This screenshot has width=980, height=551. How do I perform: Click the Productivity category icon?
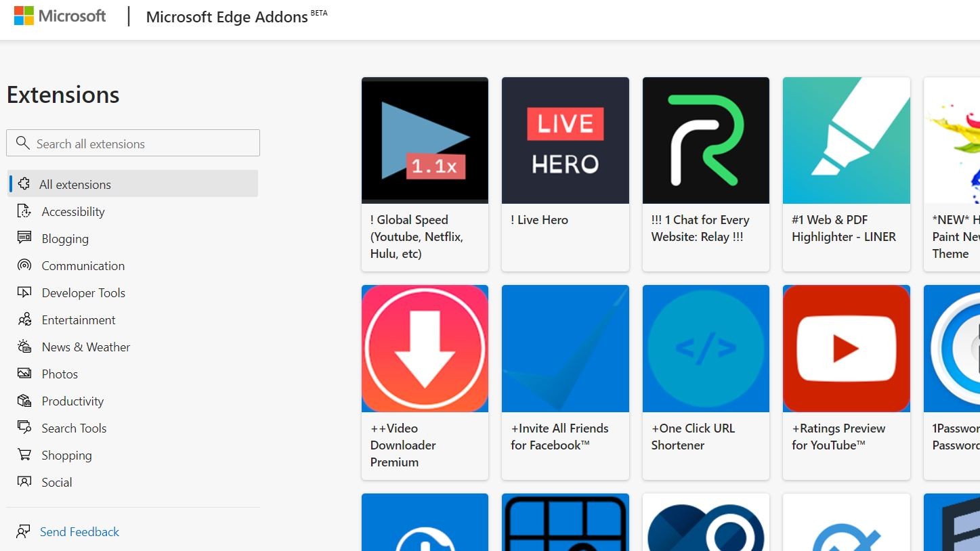pos(24,401)
